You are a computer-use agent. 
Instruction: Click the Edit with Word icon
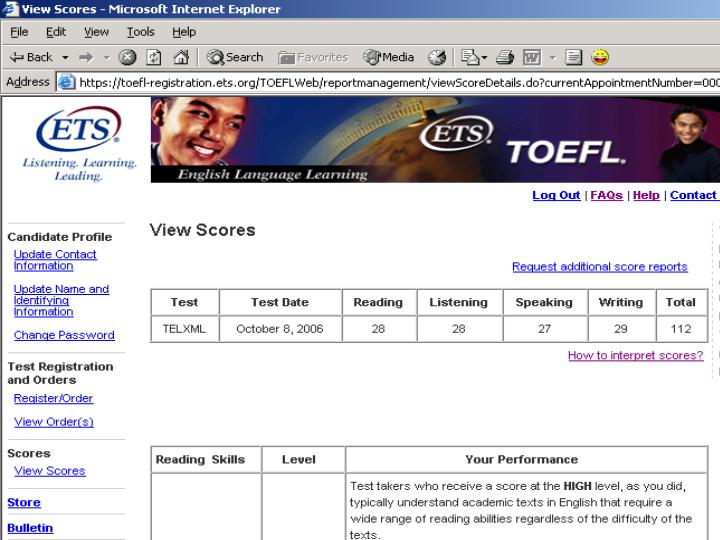coord(532,57)
